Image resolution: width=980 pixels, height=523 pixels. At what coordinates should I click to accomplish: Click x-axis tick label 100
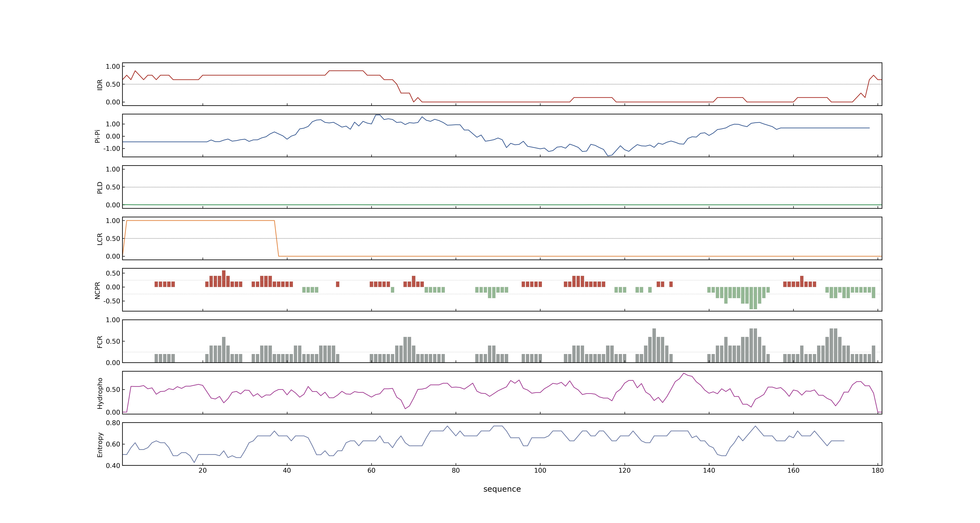click(x=540, y=470)
